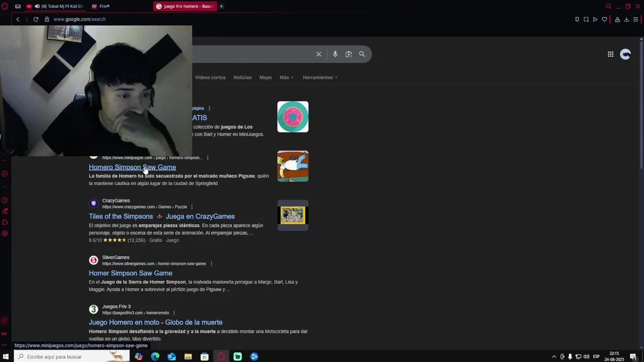Show hidden system tray icons
The width and height of the screenshot is (644, 362).
(x=554, y=356)
